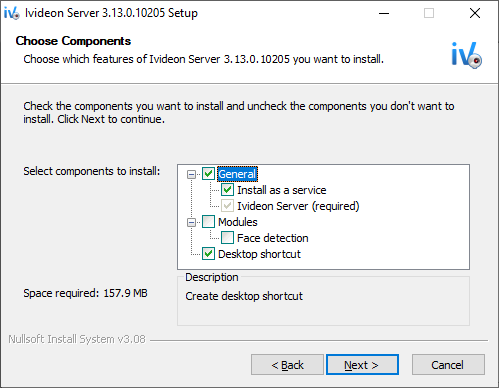The height and width of the screenshot is (388, 499).
Task: Go back with the Back button
Action: (287, 365)
